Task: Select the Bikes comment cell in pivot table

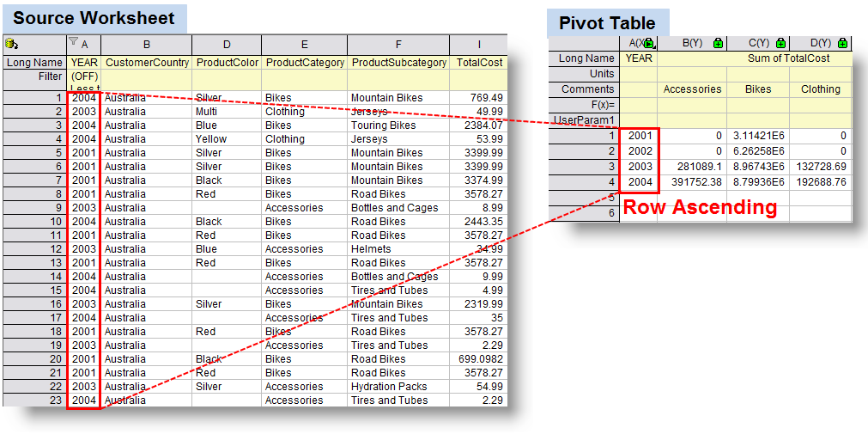Action: point(758,89)
